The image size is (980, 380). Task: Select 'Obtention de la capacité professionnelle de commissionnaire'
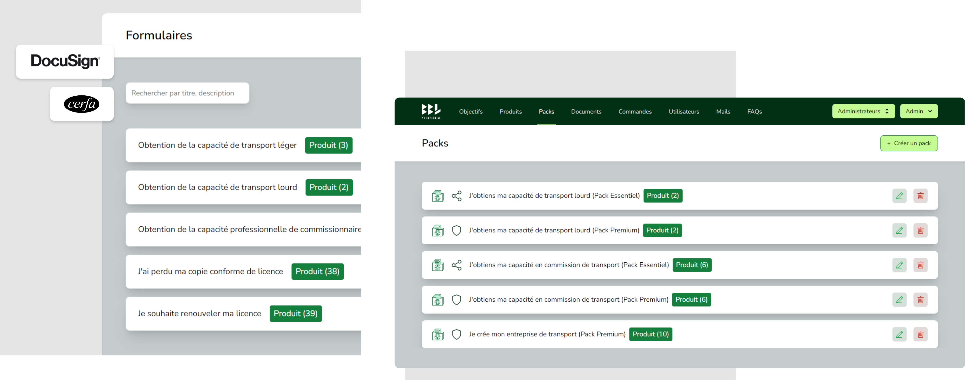pyautogui.click(x=250, y=229)
